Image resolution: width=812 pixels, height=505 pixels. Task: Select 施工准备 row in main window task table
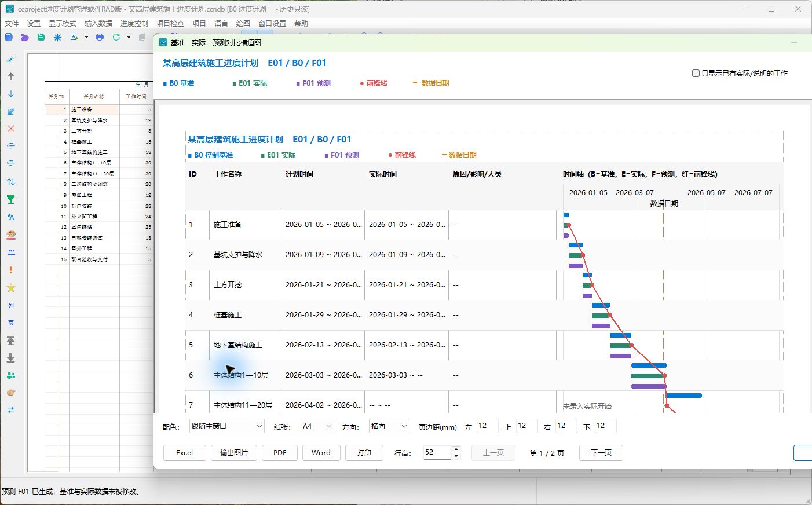(99, 109)
